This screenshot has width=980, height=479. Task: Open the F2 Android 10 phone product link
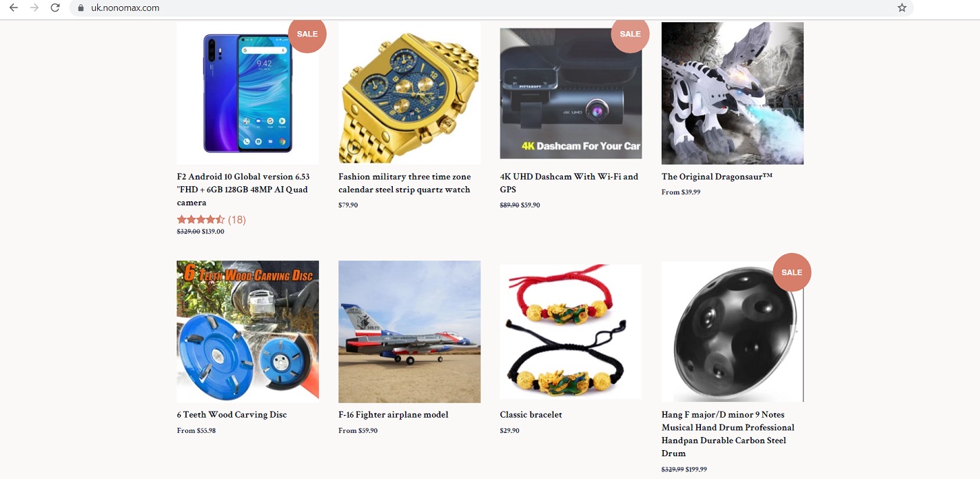(243, 190)
